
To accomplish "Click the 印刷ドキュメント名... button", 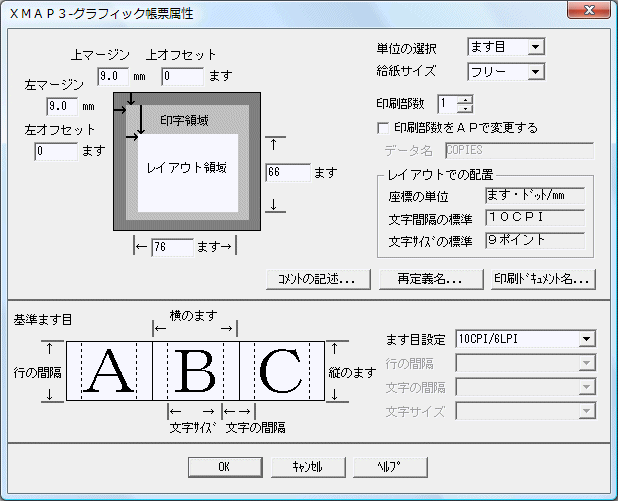I will (x=543, y=279).
